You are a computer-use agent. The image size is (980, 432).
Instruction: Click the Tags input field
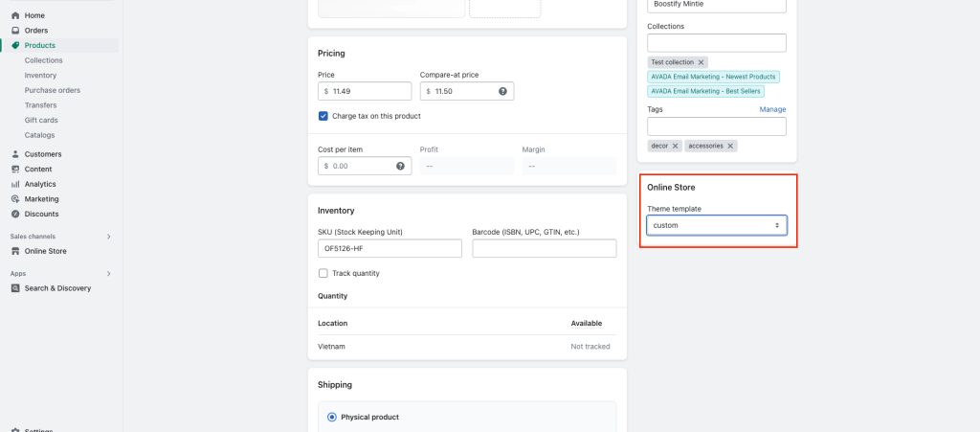tap(717, 126)
